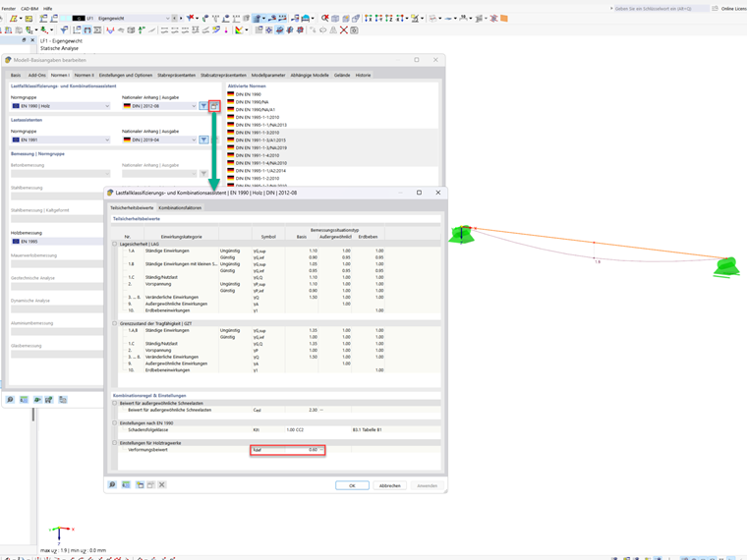Collapse Beiwert für außergewöhnliche Schneelasten group
Viewport: 747px width, 560px height.
click(114, 403)
